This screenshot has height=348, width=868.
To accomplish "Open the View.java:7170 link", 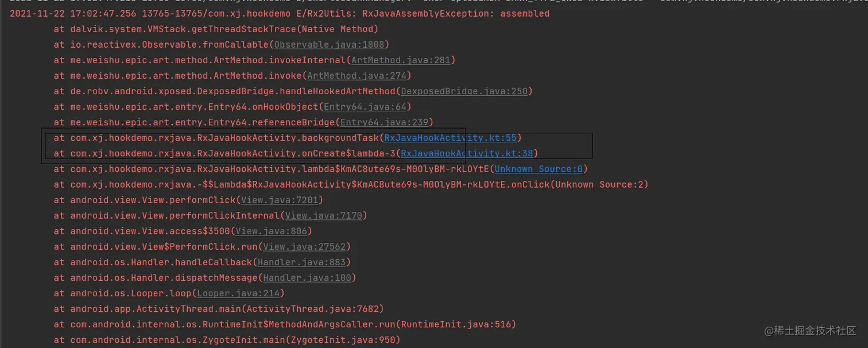I will pos(324,215).
